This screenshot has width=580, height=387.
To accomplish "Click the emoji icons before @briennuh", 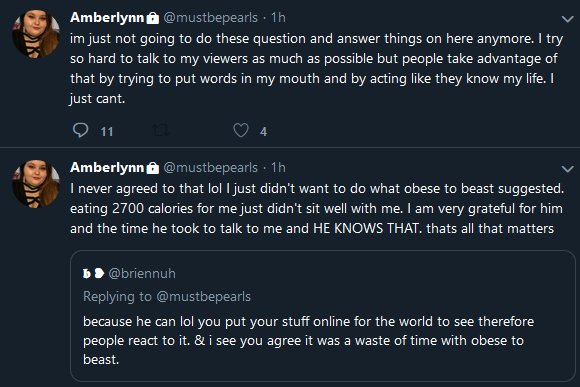I will point(94,273).
